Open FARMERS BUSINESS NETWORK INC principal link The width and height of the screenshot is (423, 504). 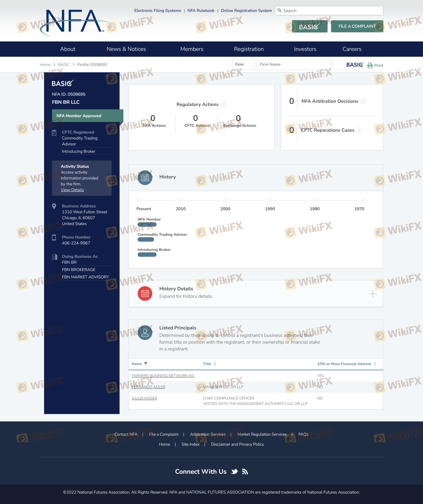(163, 376)
